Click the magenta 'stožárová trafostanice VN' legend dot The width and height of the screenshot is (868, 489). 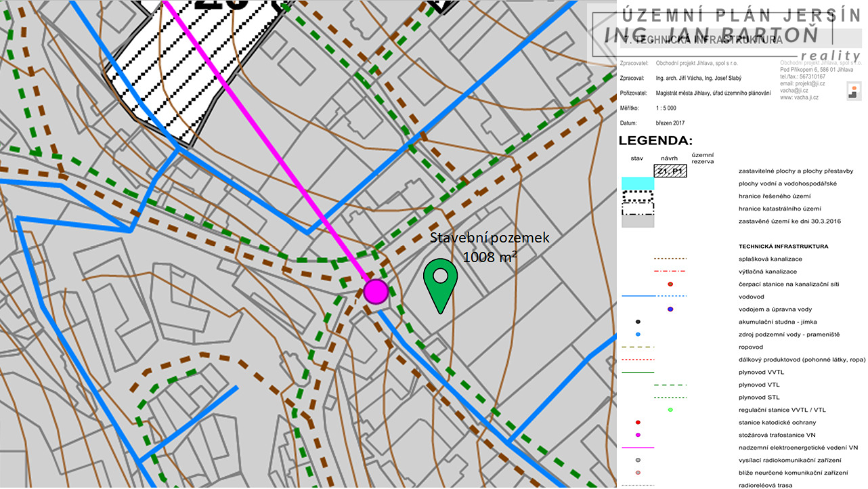point(638,435)
